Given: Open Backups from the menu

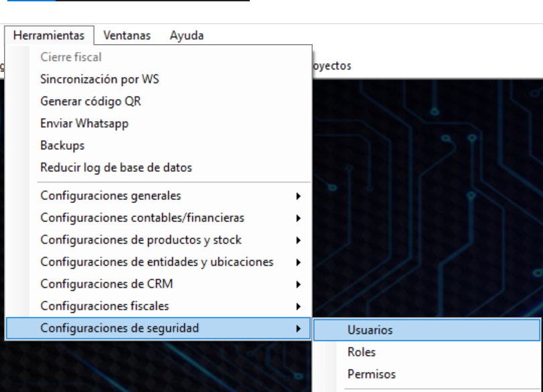Looking at the screenshot, I should 62,146.
